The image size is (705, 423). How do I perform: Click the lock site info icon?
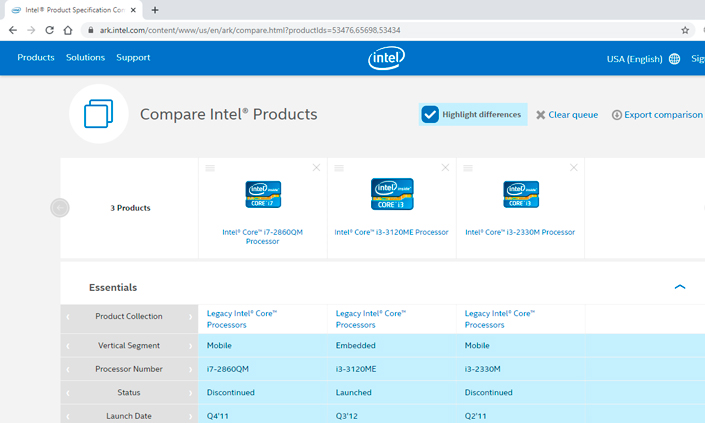coord(91,30)
